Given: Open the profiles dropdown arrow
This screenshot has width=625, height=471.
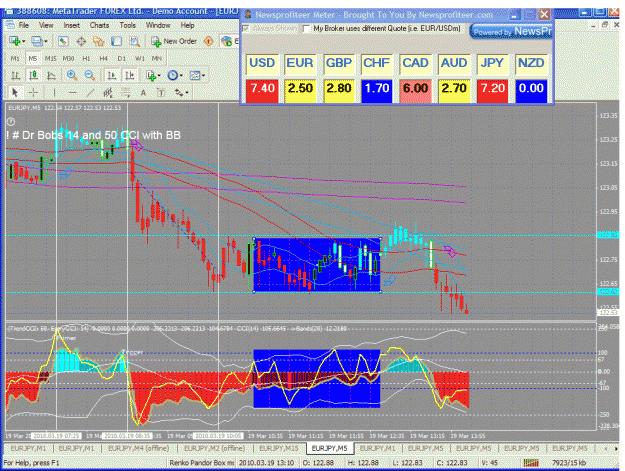Looking at the screenshot, I should 46,41.
